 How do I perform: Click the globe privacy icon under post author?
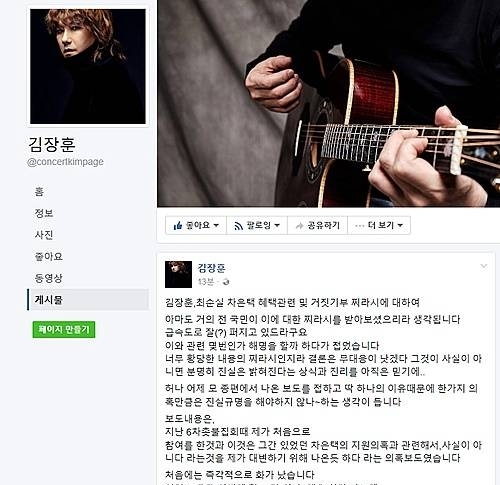click(226, 282)
